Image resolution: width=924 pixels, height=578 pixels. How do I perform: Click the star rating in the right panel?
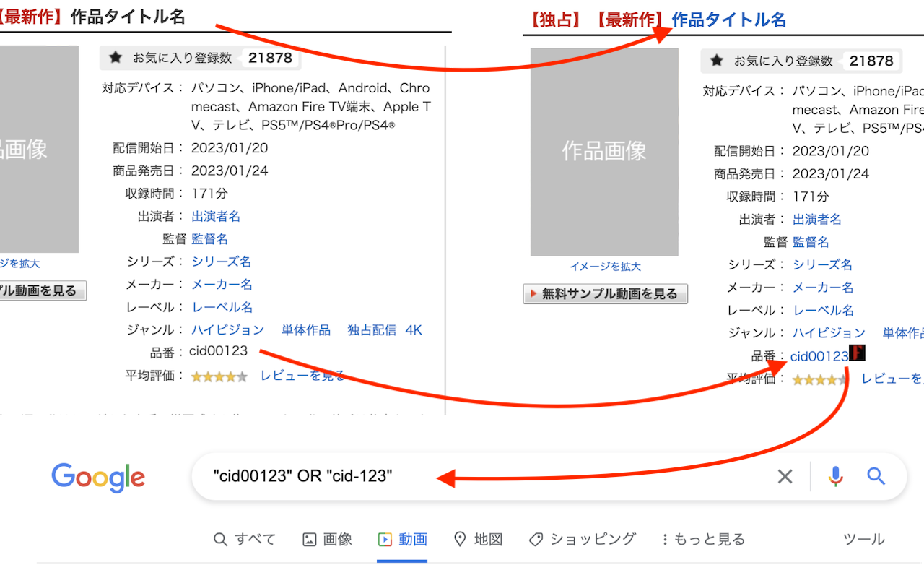[x=820, y=379]
